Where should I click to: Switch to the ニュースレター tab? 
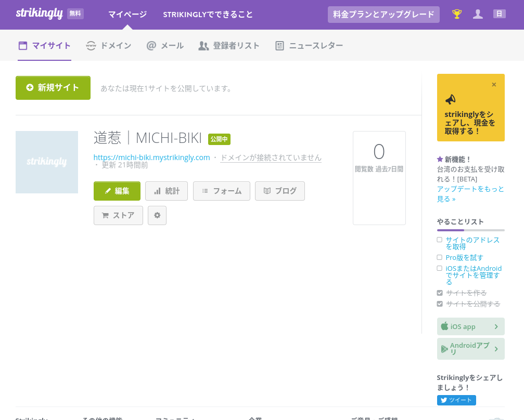(309, 46)
